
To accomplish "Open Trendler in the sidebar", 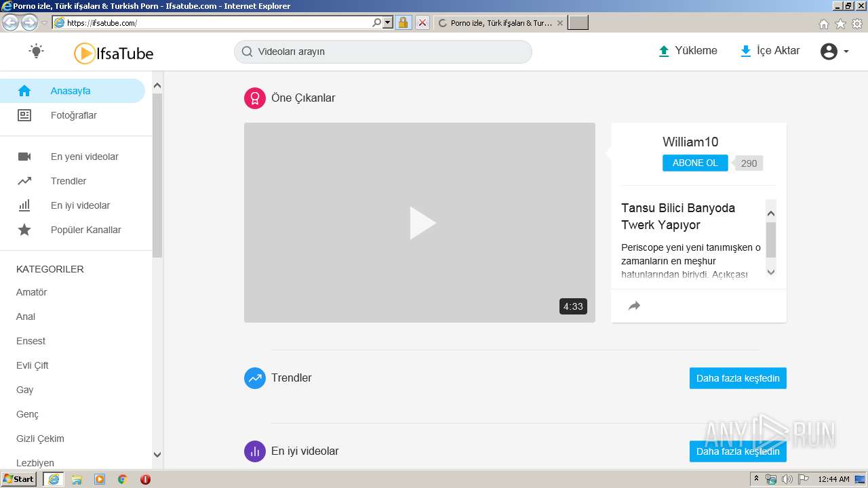I will [68, 181].
